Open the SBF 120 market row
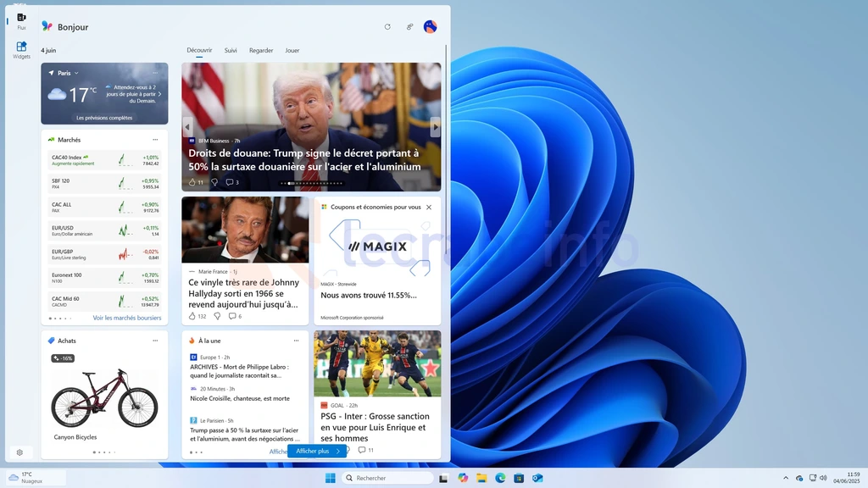Viewport: 868px width, 488px height. [104, 184]
